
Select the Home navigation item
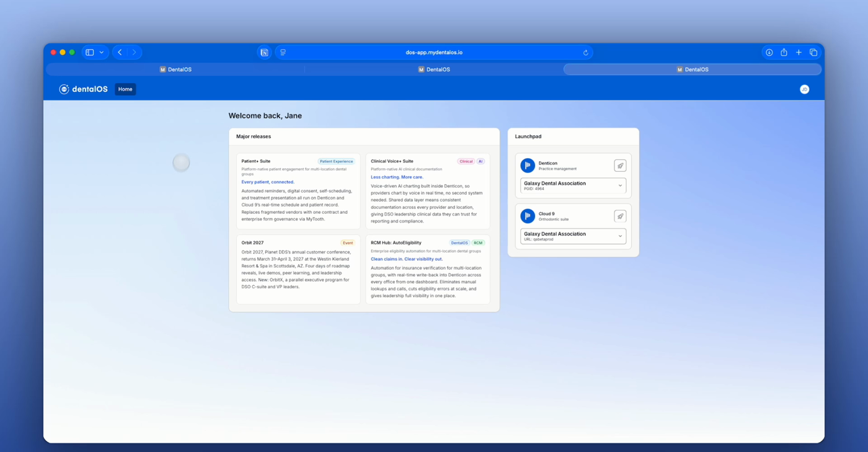pyautogui.click(x=125, y=89)
